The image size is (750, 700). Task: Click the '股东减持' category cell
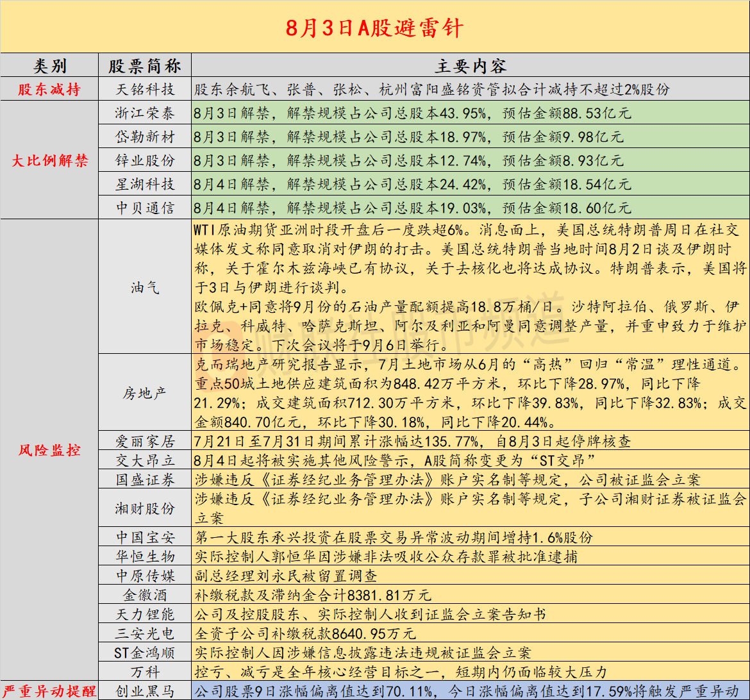49,89
